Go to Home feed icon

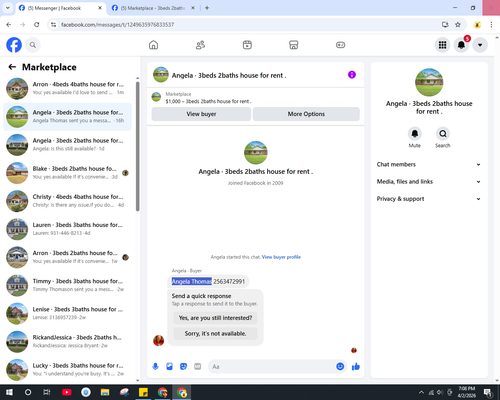(153, 45)
